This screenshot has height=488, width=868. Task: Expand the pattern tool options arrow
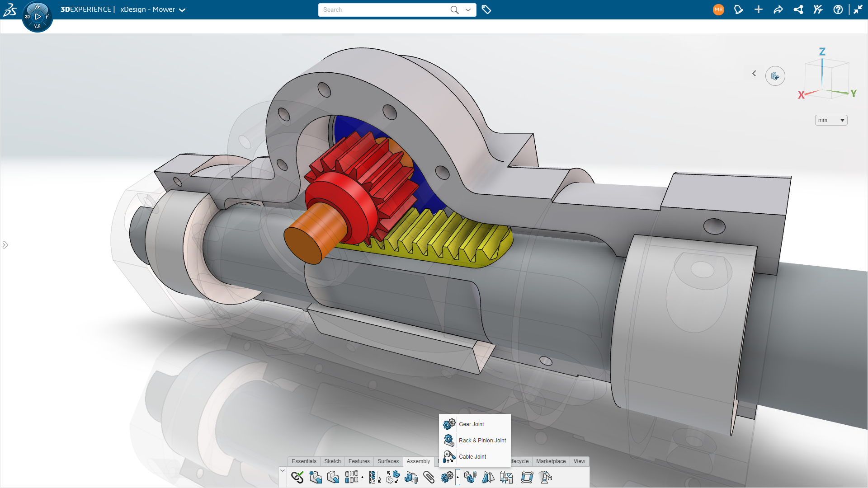[363, 478]
